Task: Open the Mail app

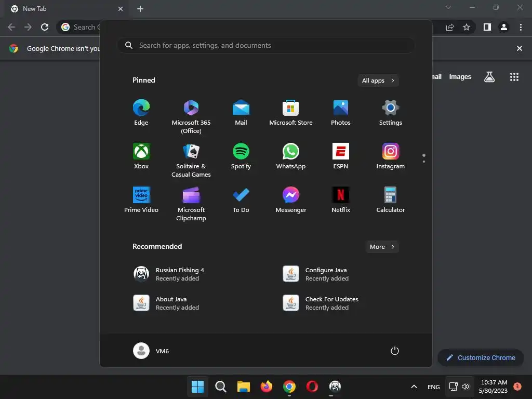Action: (241, 113)
